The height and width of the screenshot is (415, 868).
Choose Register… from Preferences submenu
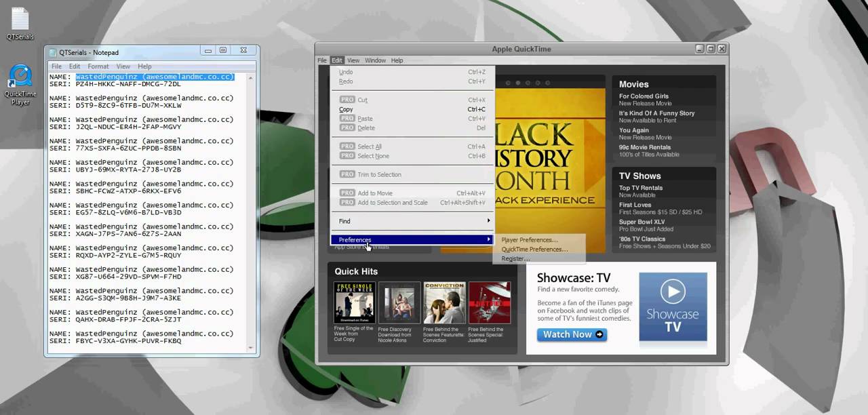pos(515,259)
